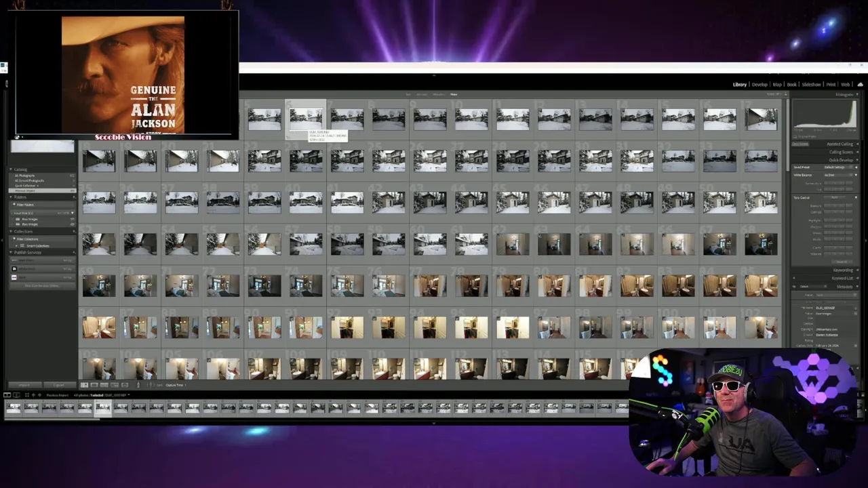Collapse the Folders panel
Screen dimensions: 868x488
click(11, 197)
